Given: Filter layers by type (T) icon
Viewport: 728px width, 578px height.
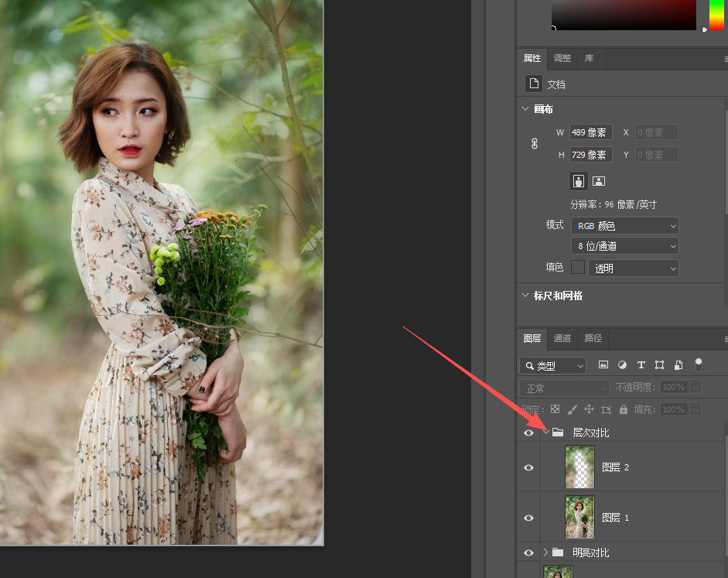Looking at the screenshot, I should pos(641,365).
